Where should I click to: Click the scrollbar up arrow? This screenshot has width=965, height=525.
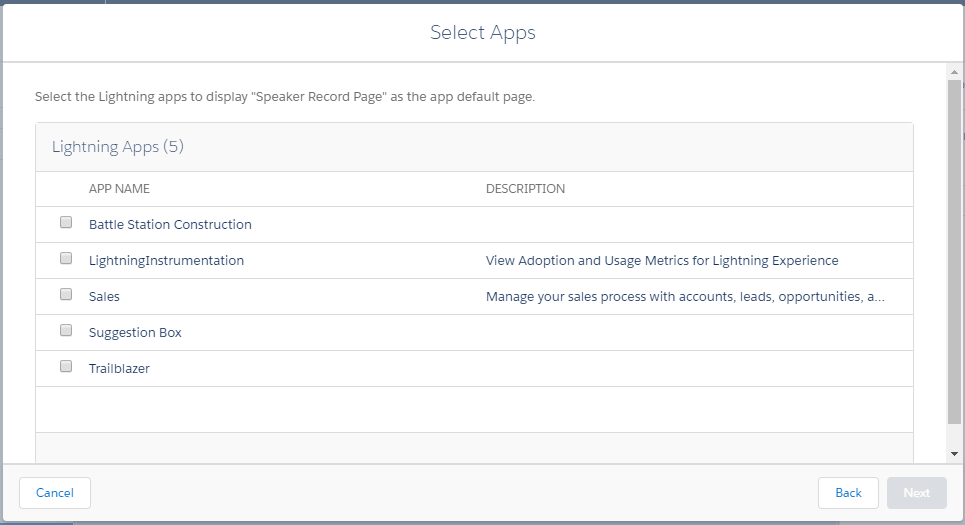click(x=955, y=72)
